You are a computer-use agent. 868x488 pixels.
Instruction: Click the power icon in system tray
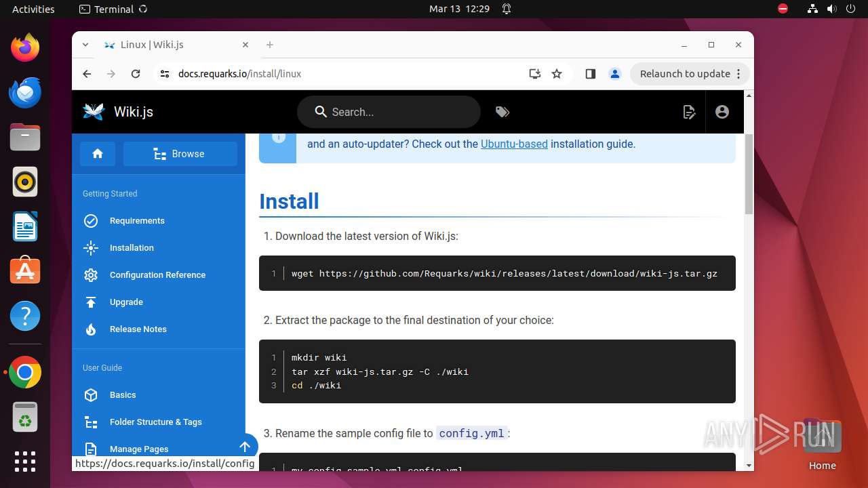(850, 9)
